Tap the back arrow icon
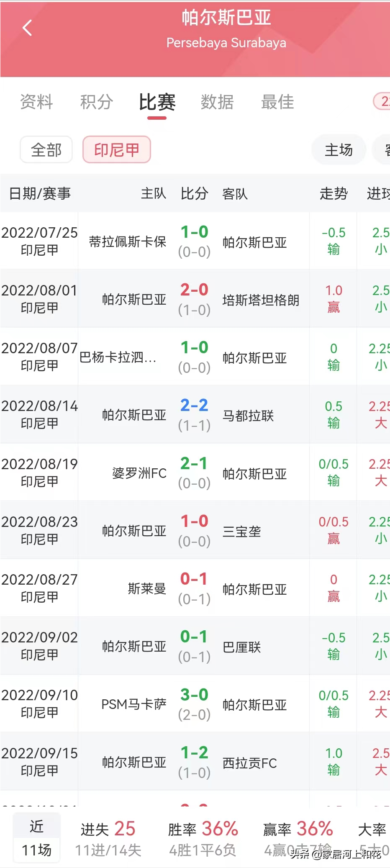 click(27, 28)
